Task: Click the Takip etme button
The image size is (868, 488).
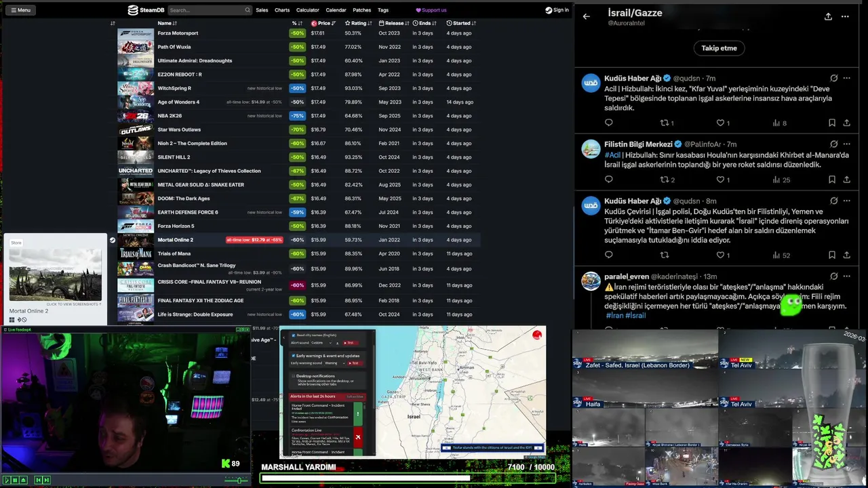Action: tap(719, 48)
